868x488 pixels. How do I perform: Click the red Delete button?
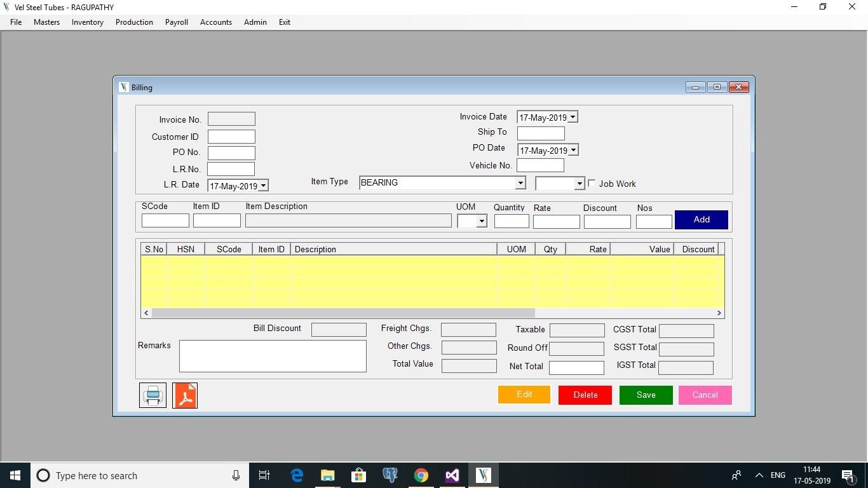tap(585, 395)
